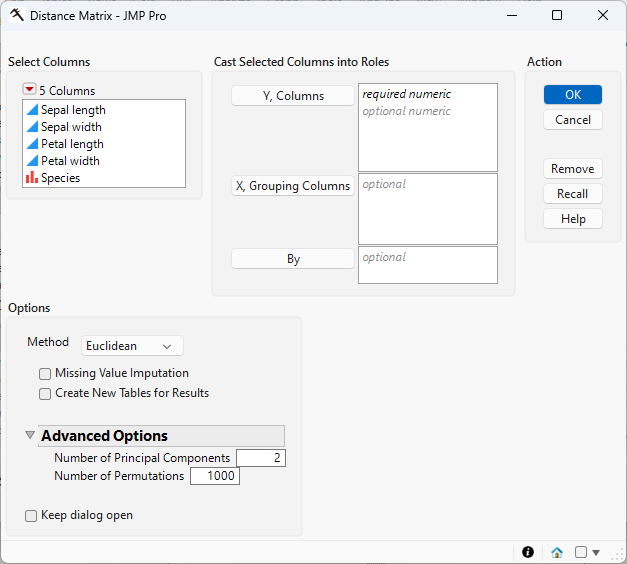Click the Number of Permutations field
Screen dimensions: 627x564
tap(214, 476)
